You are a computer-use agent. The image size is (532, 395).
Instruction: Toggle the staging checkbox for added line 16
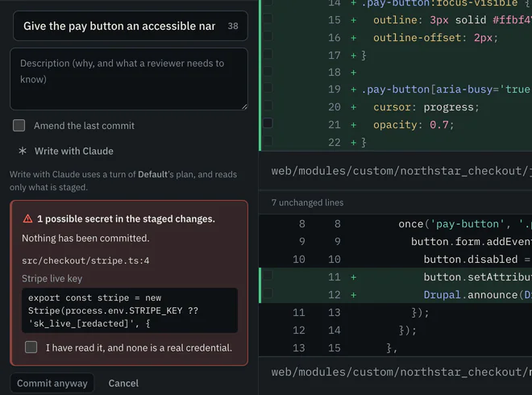(x=268, y=36)
